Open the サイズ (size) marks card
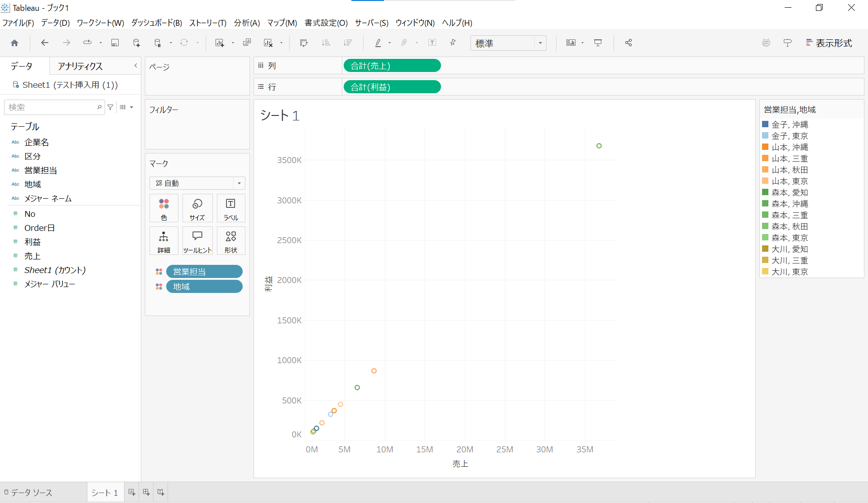868x503 pixels. [x=197, y=208]
